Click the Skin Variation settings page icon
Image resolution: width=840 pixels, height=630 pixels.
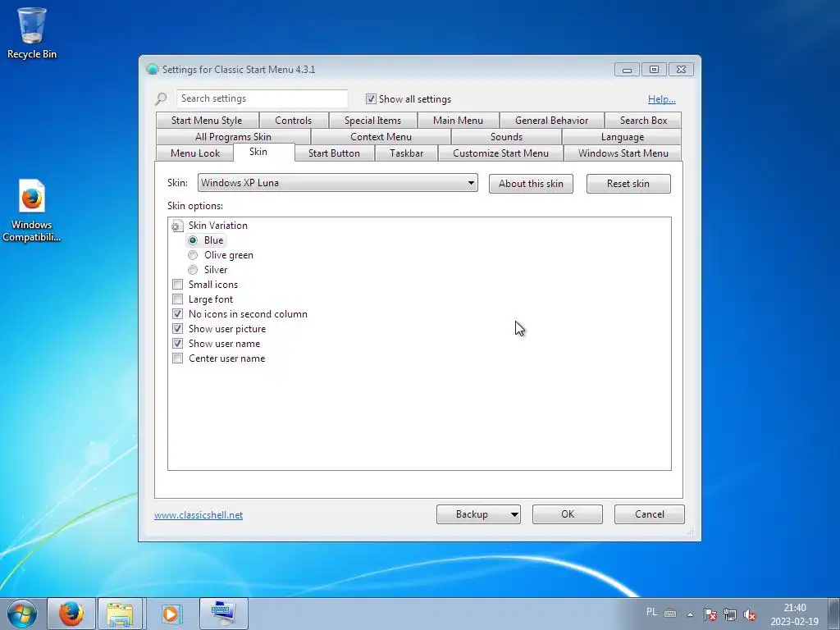pos(177,226)
